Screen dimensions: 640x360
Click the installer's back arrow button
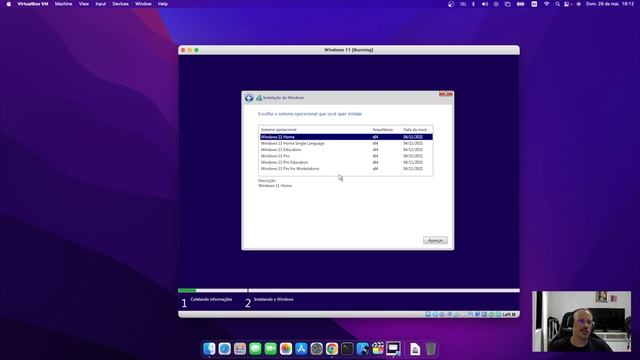click(x=249, y=98)
